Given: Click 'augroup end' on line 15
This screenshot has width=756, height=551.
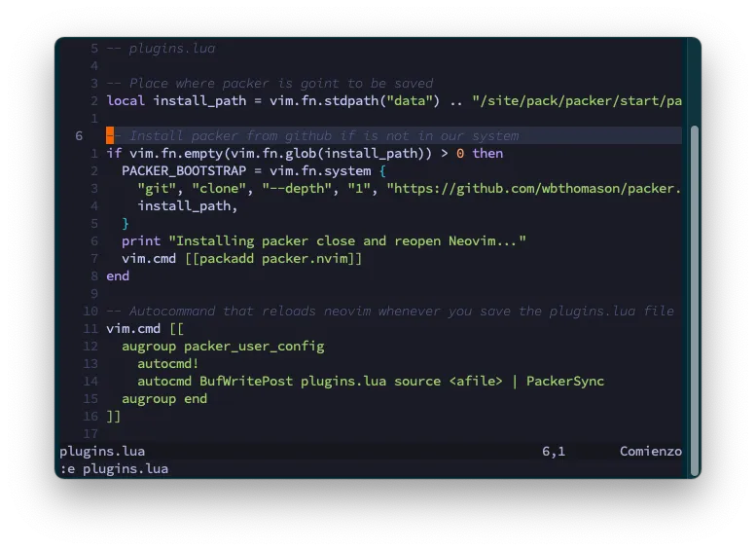Looking at the screenshot, I should click(x=164, y=399).
